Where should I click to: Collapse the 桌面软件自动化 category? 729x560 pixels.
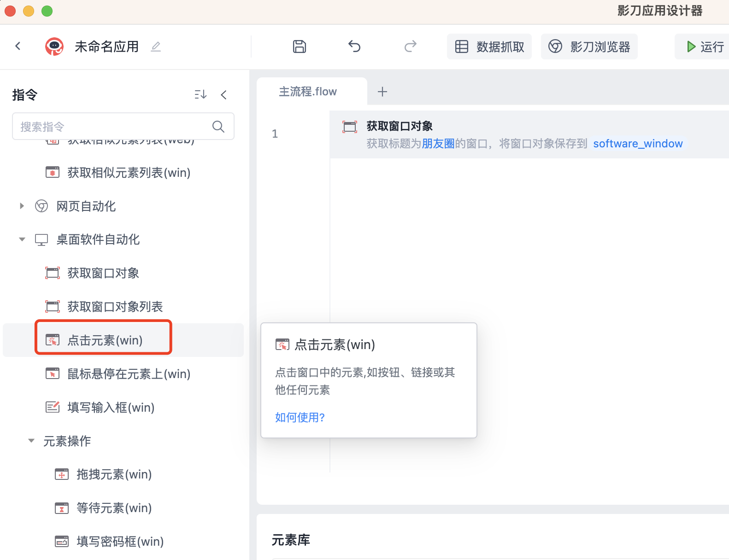(x=22, y=239)
